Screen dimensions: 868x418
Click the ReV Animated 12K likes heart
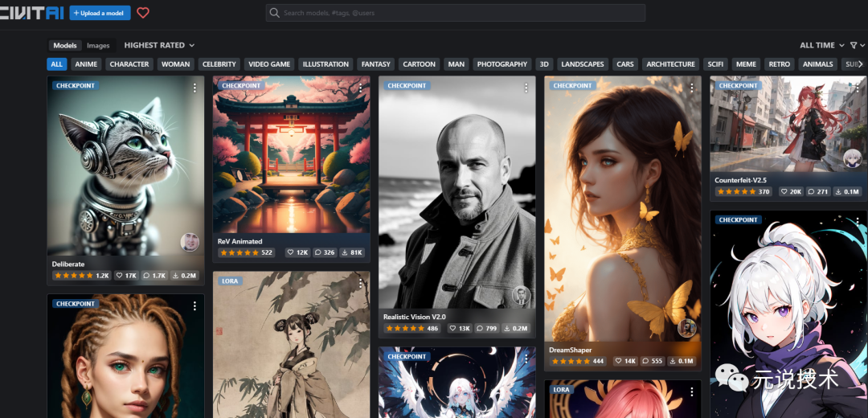click(x=291, y=252)
